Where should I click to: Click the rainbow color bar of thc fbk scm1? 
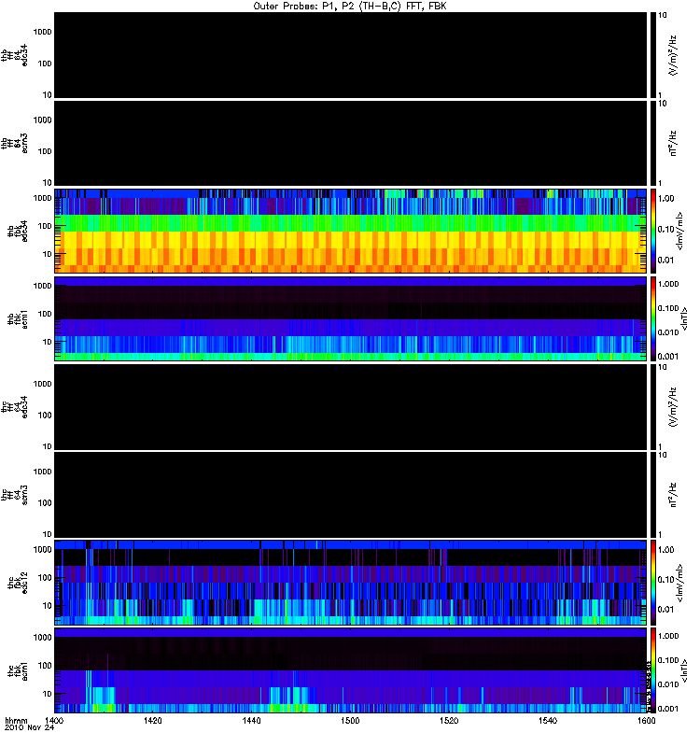point(653,669)
